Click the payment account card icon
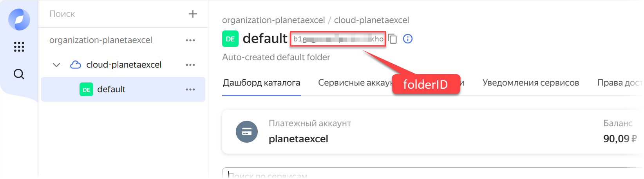 (247, 132)
